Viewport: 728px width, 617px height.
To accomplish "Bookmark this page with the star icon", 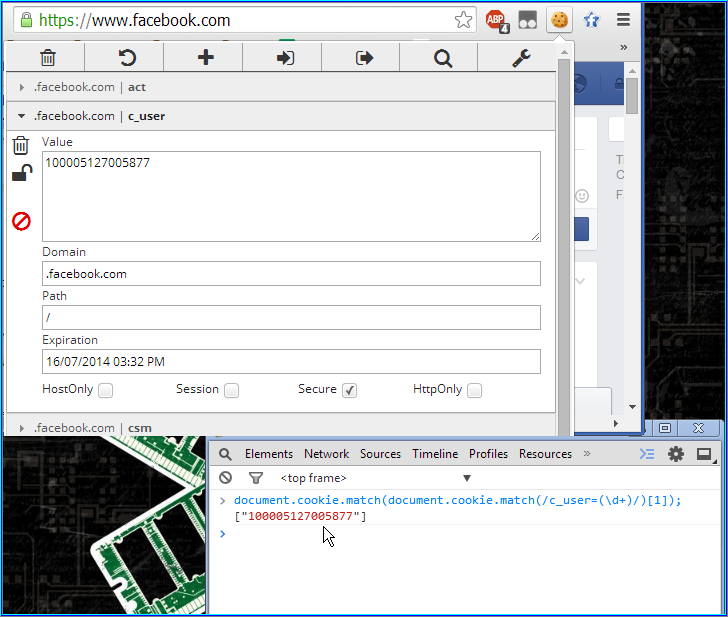I will 463,20.
